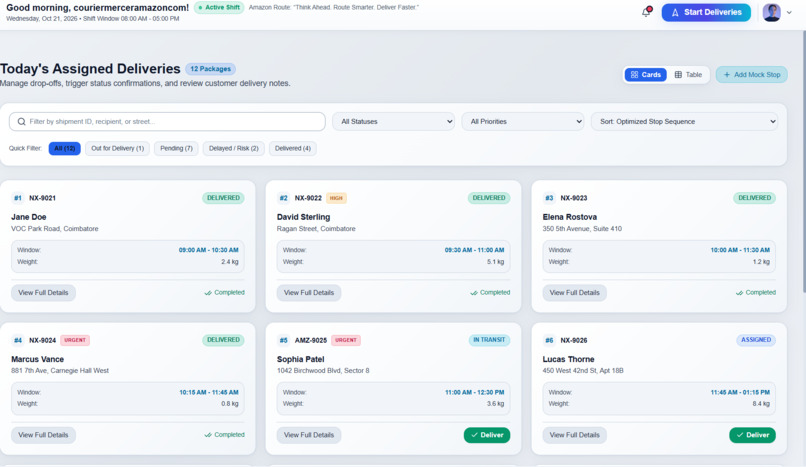View full details for Marcus Vance
Viewport: 806px width, 467px height.
click(x=43, y=435)
